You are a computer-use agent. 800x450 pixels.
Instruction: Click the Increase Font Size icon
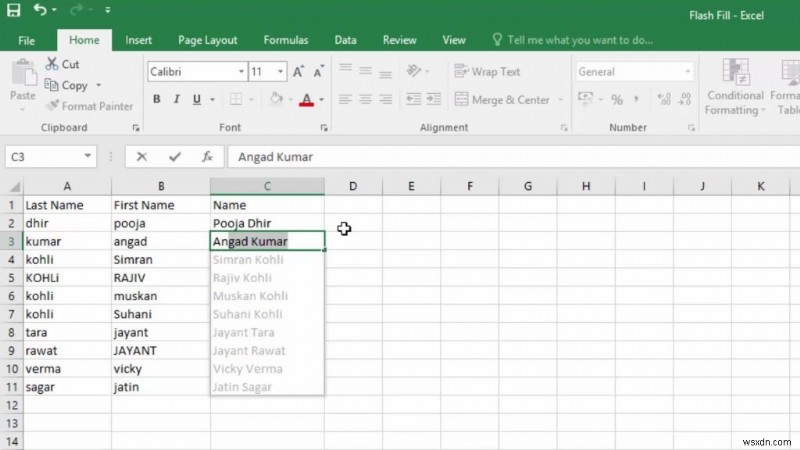tap(298, 72)
